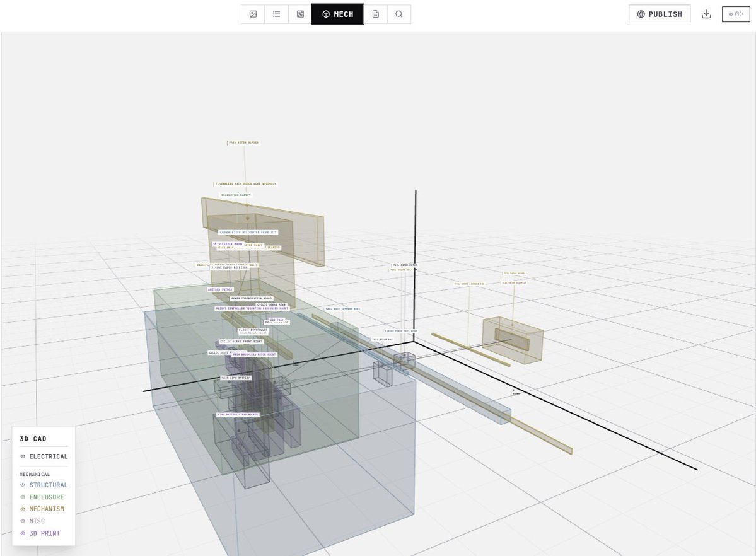Image resolution: width=756 pixels, height=556 pixels.
Task: Open the schematic diagram tab icon
Action: click(300, 14)
